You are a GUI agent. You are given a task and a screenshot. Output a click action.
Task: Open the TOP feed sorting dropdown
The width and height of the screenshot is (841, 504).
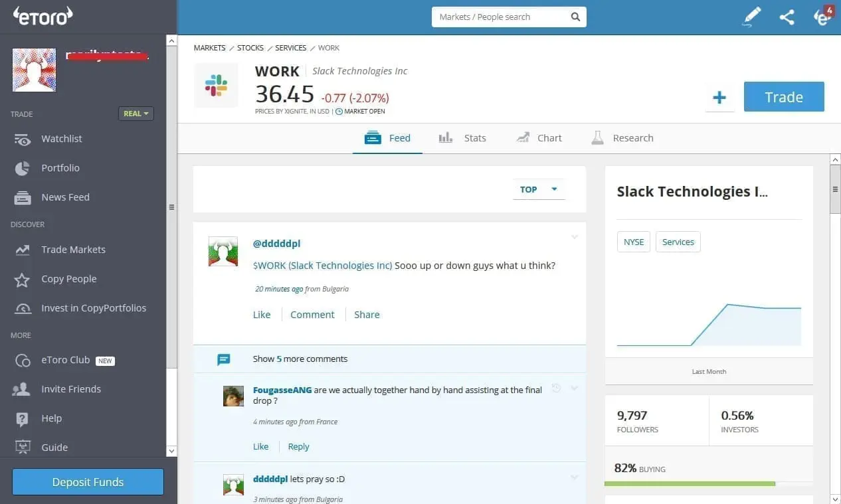click(x=538, y=189)
